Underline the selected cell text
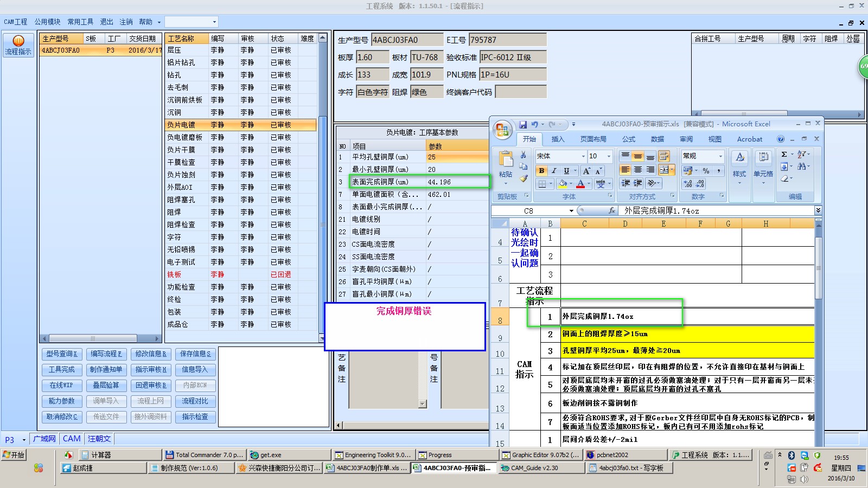This screenshot has width=868, height=488. click(x=566, y=171)
